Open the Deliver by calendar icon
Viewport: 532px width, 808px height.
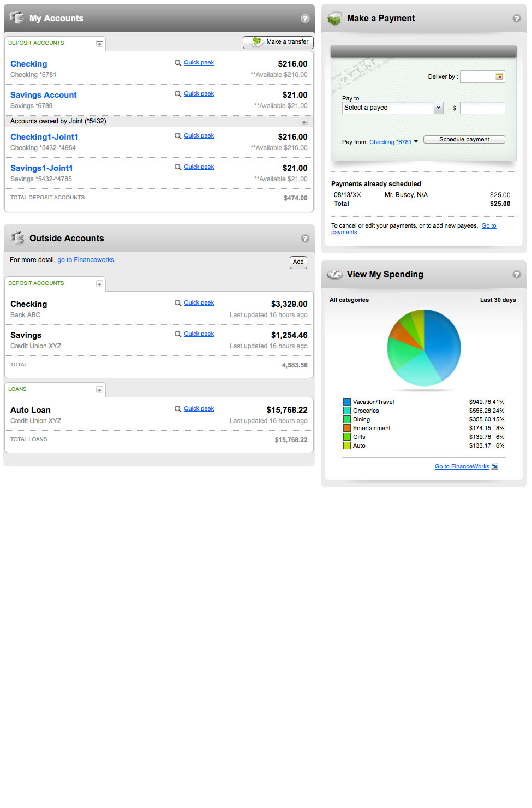click(500, 76)
